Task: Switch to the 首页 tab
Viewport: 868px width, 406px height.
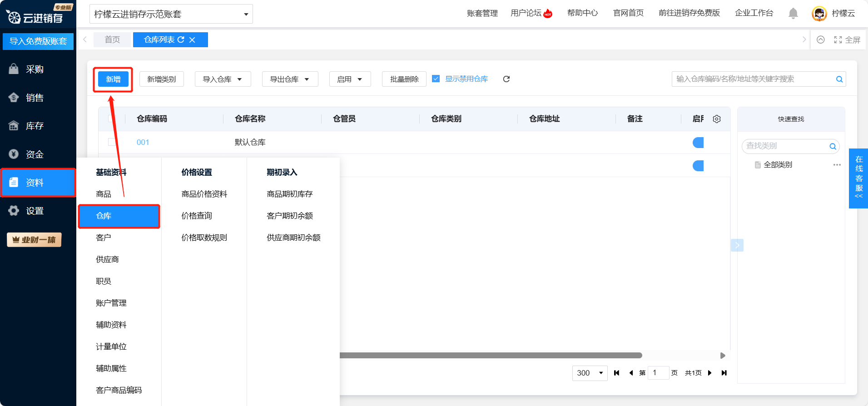Action: point(112,40)
